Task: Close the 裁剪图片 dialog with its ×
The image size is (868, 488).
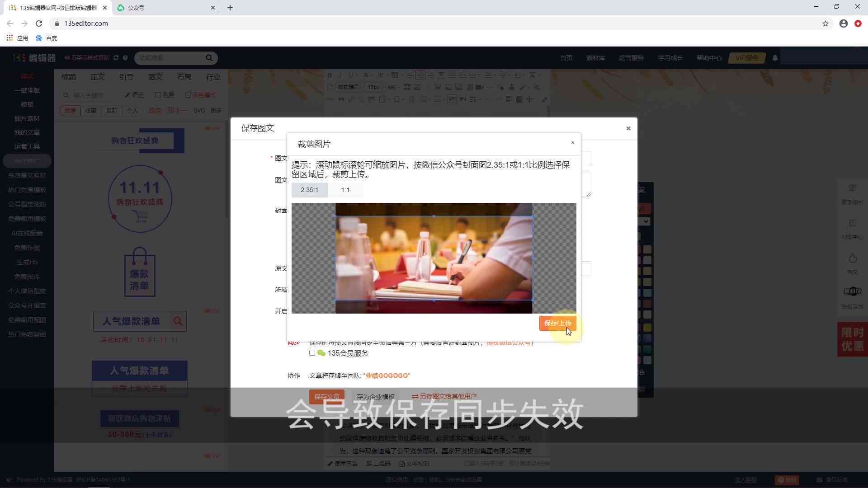Action: 572,143
